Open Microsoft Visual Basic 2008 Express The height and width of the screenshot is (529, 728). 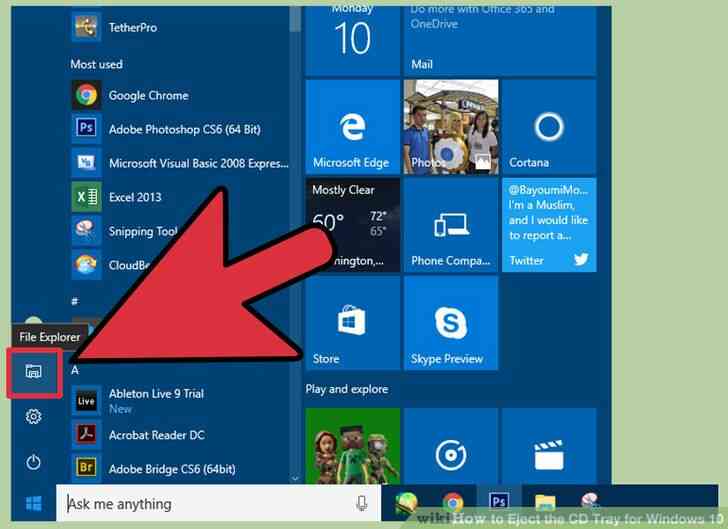pyautogui.click(x=180, y=163)
